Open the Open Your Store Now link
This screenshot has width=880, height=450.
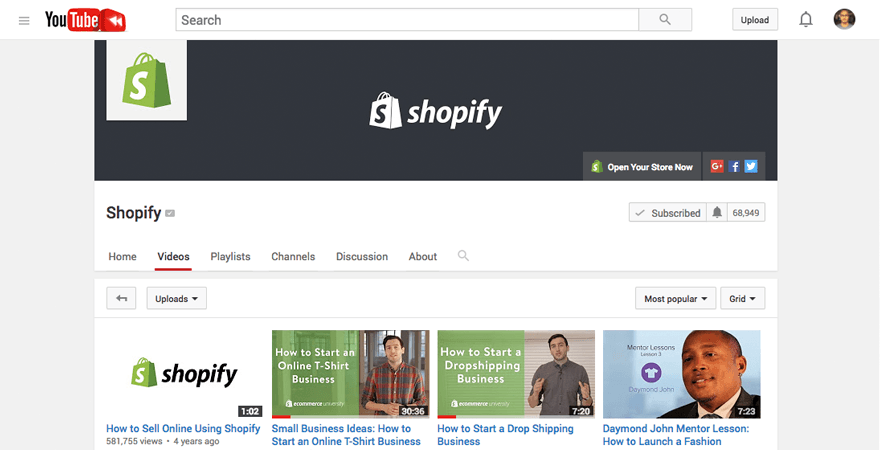pos(642,167)
